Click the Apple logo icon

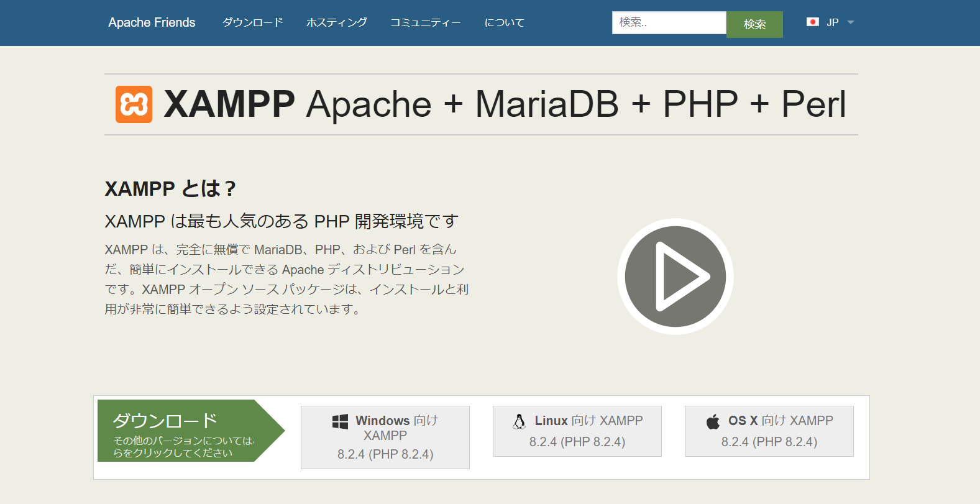(x=713, y=421)
